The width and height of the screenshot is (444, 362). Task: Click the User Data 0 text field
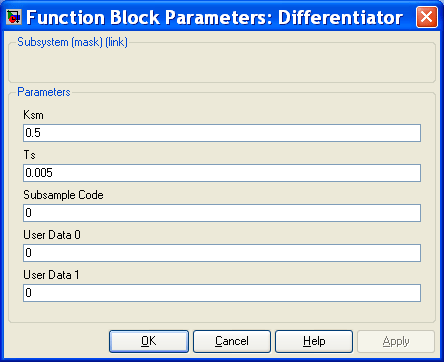[x=222, y=253]
